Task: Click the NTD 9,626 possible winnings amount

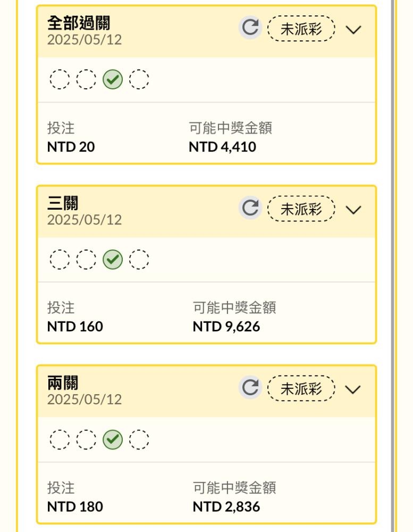Action: pos(226,327)
